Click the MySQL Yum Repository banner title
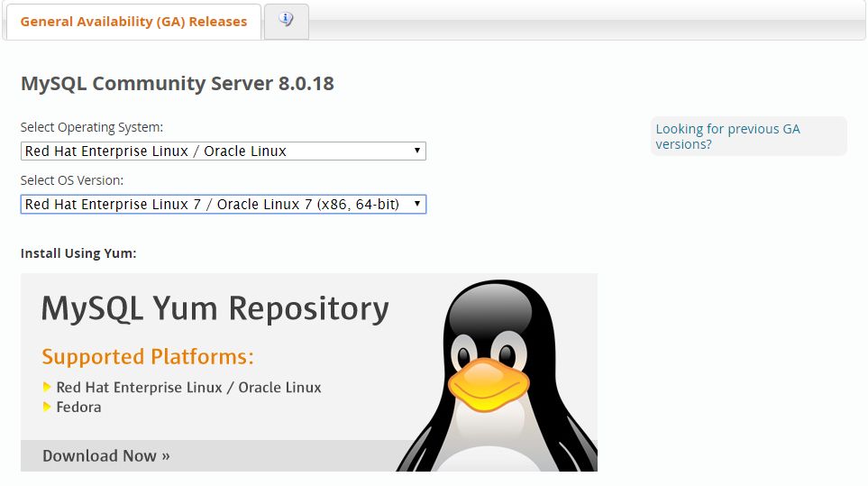The height and width of the screenshot is (486, 868). [215, 308]
